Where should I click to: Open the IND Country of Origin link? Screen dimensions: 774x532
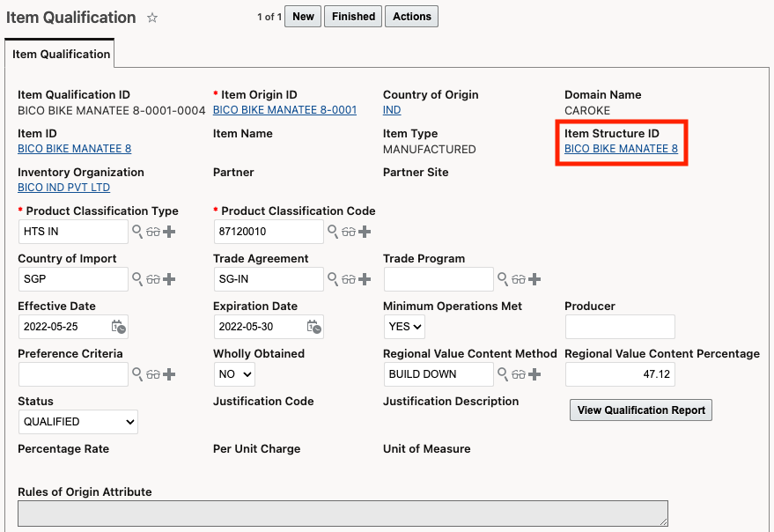pos(392,110)
